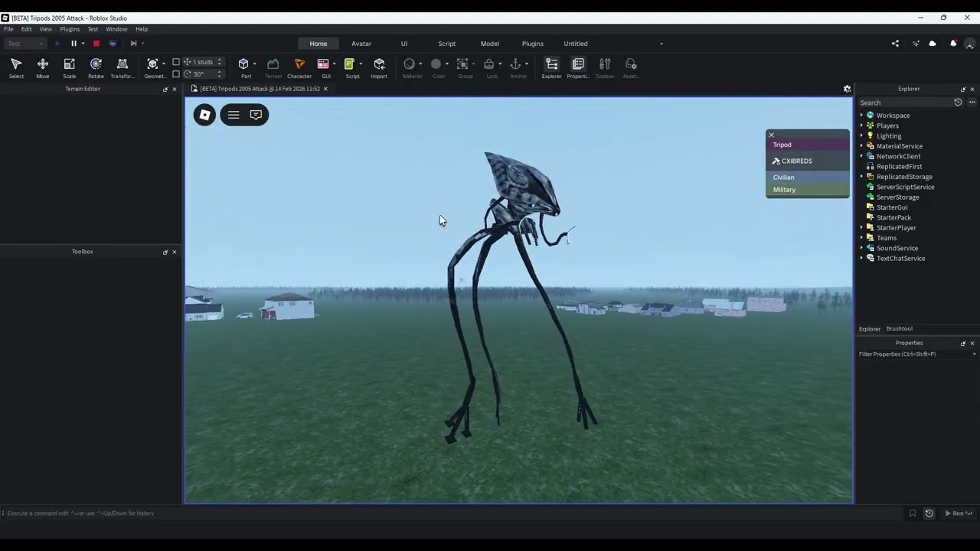Viewport: 980px width, 551px height.
Task: Open the Geometry tool
Action: [x=152, y=67]
